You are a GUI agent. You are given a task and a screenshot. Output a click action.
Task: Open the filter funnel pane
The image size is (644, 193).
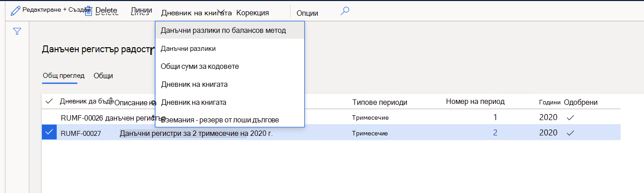[x=17, y=31]
